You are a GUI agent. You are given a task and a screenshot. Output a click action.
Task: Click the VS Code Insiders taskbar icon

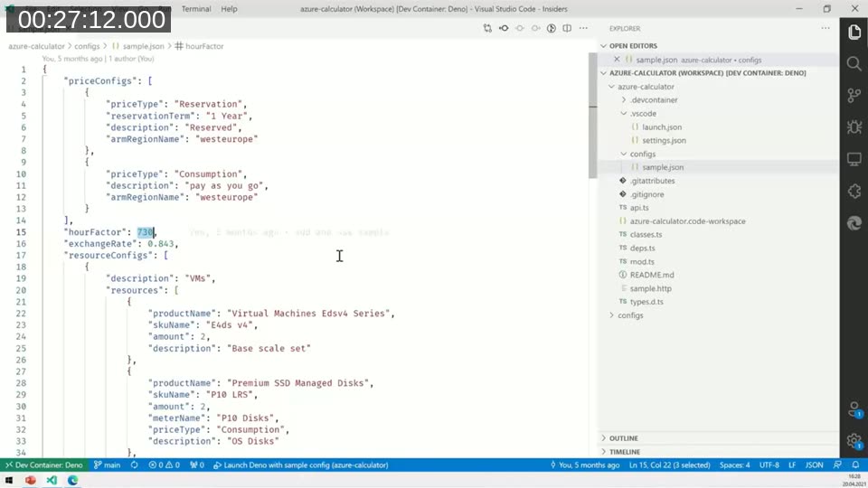[x=52, y=480]
